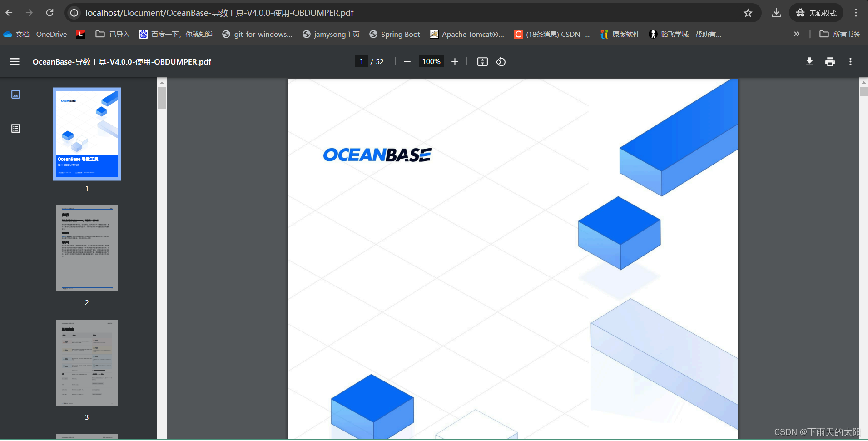Select the page 1 thumbnail
Viewport: 868px width, 441px height.
pyautogui.click(x=87, y=134)
